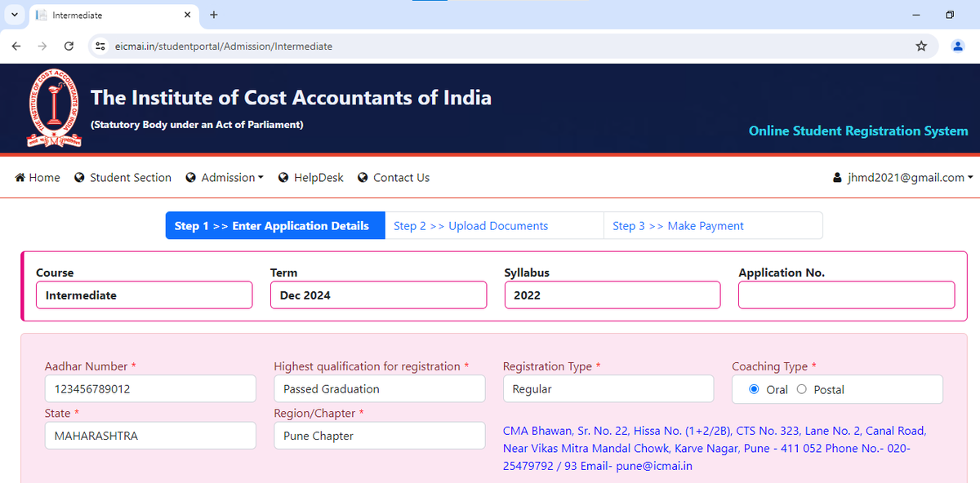The image size is (980, 483).
Task: Reload the page with refresh icon
Action: (x=69, y=47)
